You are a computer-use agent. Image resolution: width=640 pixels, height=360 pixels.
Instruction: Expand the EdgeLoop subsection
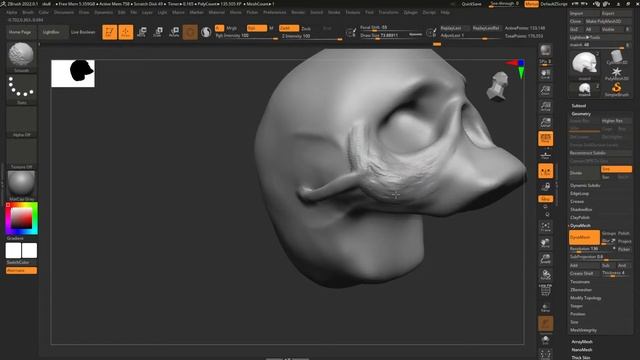579,193
